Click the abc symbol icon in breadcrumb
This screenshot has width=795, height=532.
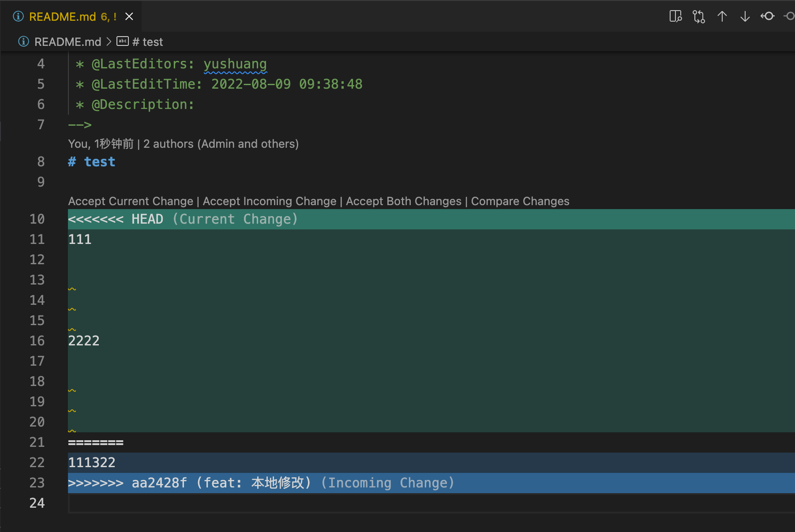[122, 41]
